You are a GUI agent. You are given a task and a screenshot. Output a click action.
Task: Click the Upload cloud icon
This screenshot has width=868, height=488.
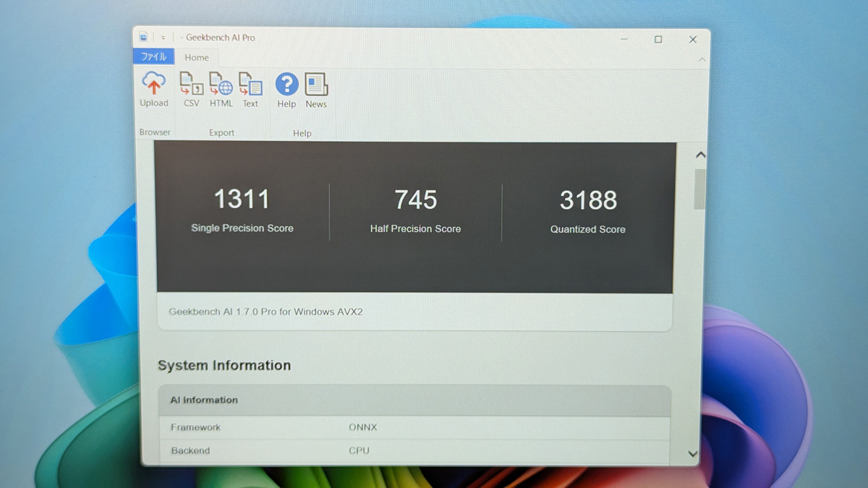154,83
